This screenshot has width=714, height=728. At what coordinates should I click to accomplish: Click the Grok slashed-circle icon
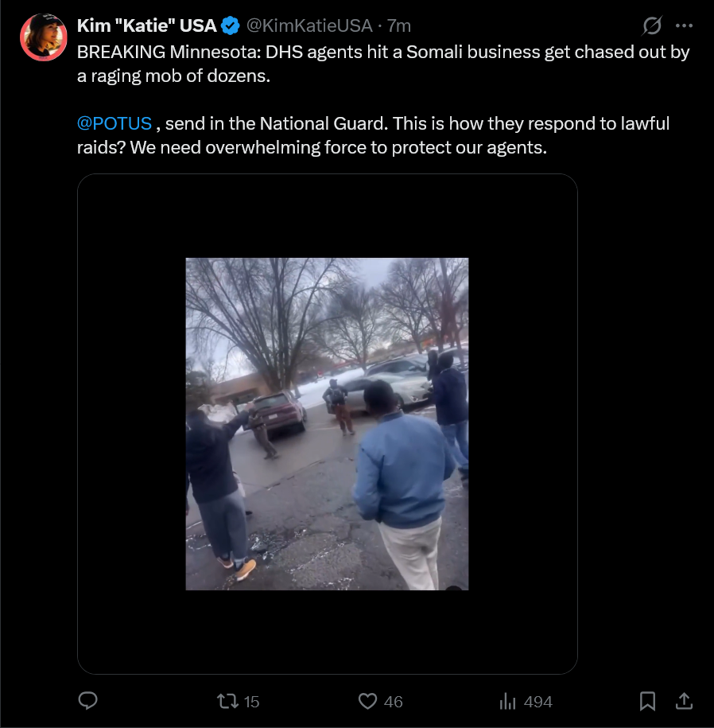[x=652, y=25]
